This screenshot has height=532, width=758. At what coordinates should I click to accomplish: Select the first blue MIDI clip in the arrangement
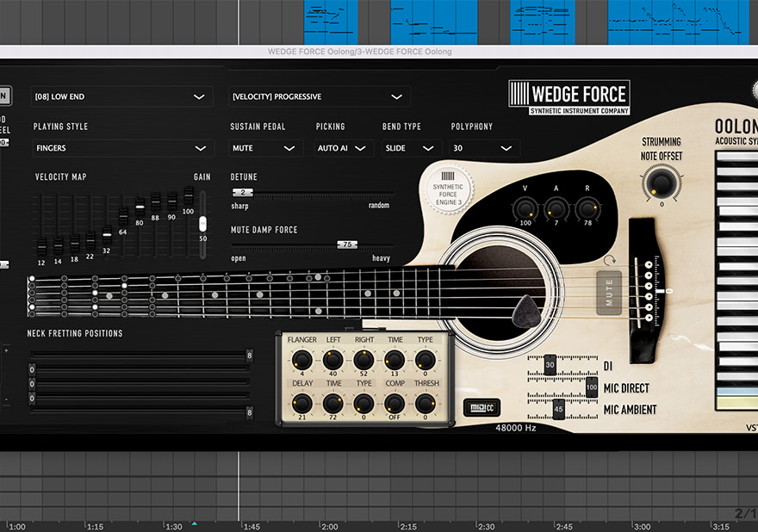pyautogui.click(x=331, y=22)
